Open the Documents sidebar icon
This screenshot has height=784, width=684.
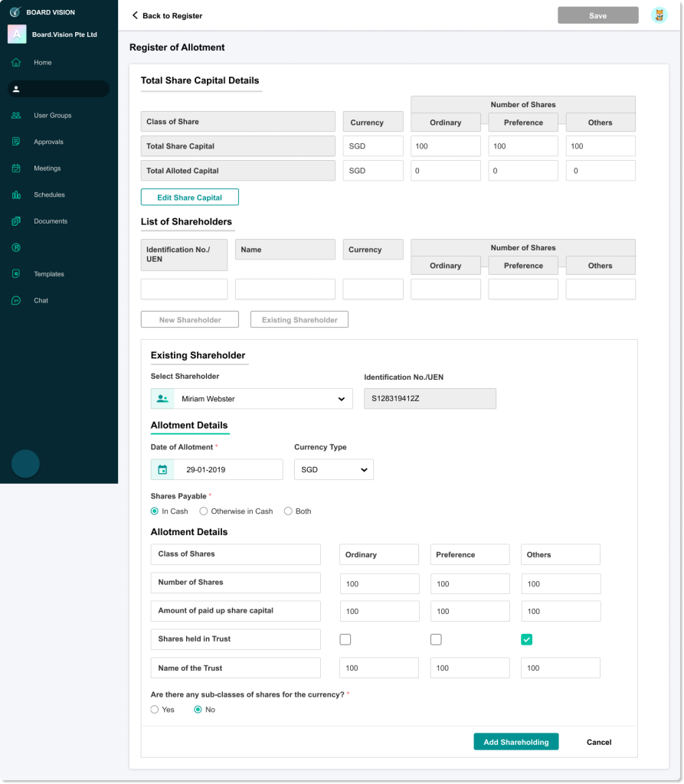(x=16, y=221)
